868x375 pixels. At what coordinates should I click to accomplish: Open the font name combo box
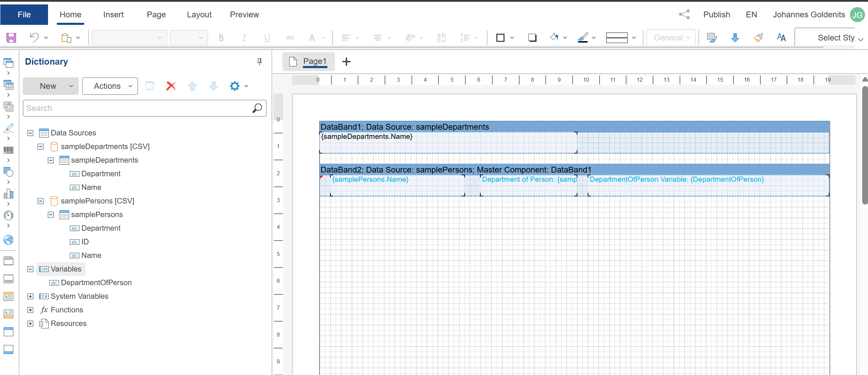pos(129,37)
